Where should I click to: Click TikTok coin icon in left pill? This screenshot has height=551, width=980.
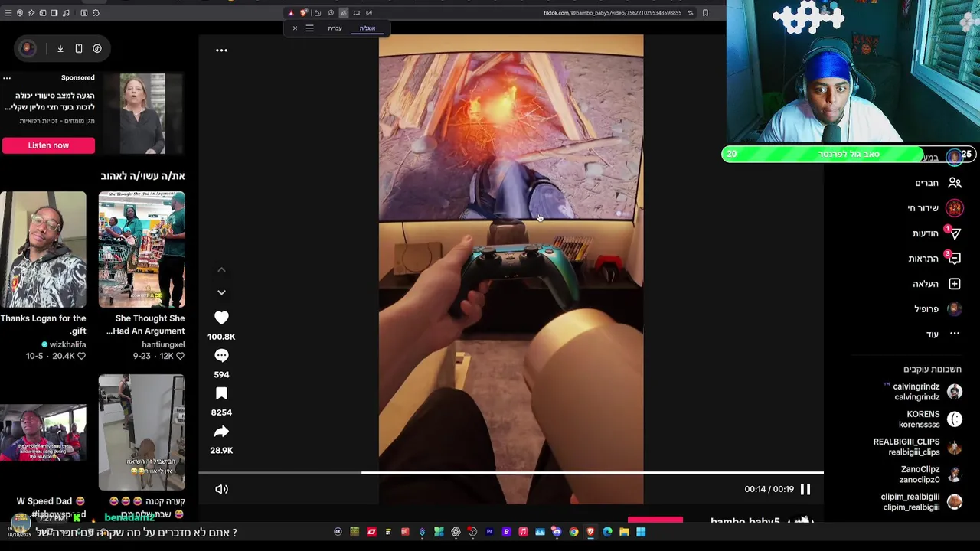[x=97, y=48]
